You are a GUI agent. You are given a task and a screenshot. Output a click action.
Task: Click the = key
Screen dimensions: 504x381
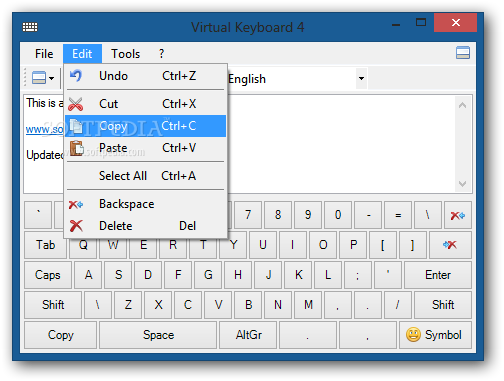click(x=398, y=215)
